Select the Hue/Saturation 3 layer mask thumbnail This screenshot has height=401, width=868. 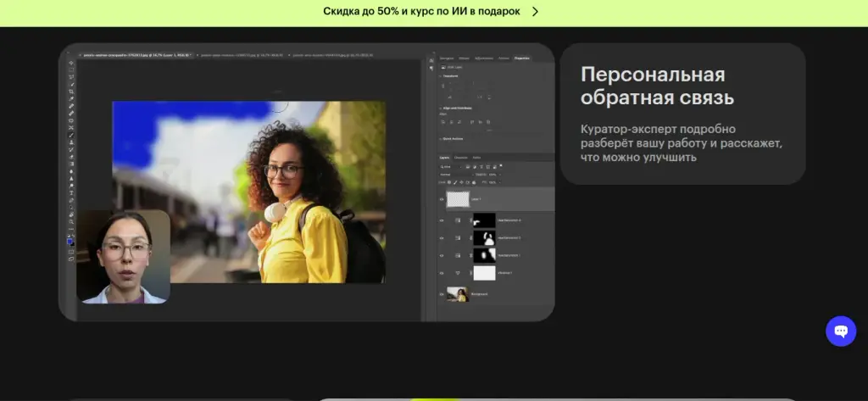[x=484, y=238]
